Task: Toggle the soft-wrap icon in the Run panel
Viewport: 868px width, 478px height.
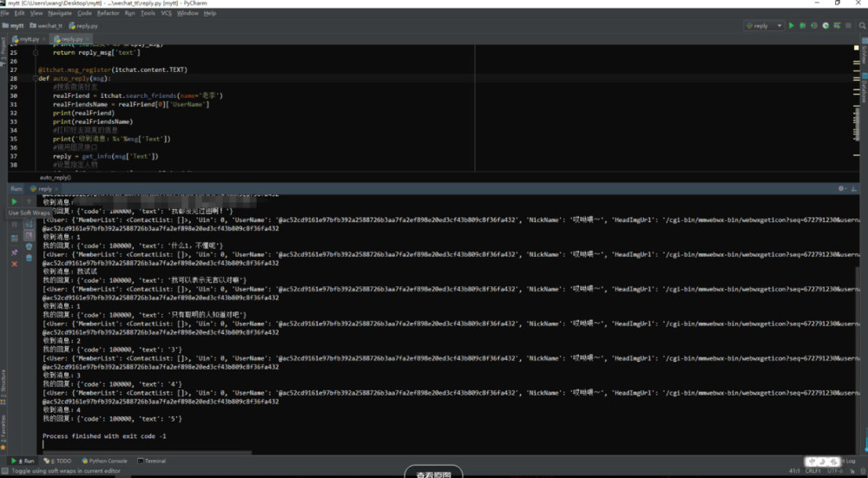Action: tap(29, 225)
